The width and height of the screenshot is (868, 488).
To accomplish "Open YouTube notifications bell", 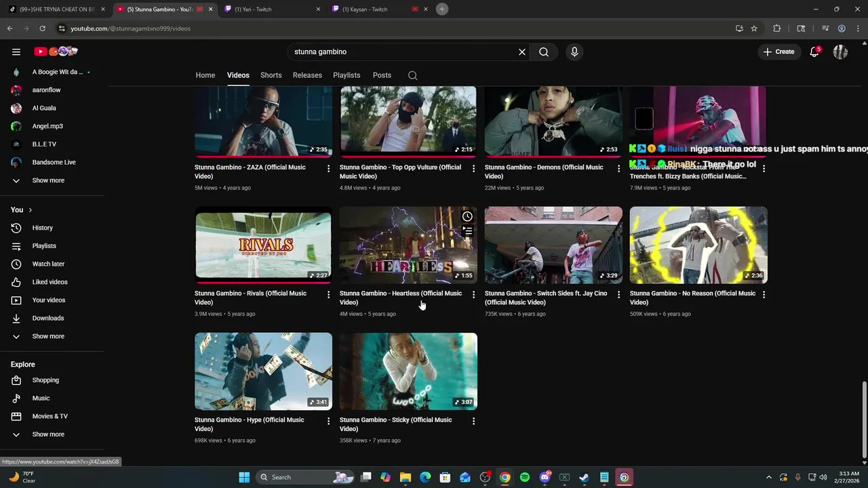I will pyautogui.click(x=814, y=52).
